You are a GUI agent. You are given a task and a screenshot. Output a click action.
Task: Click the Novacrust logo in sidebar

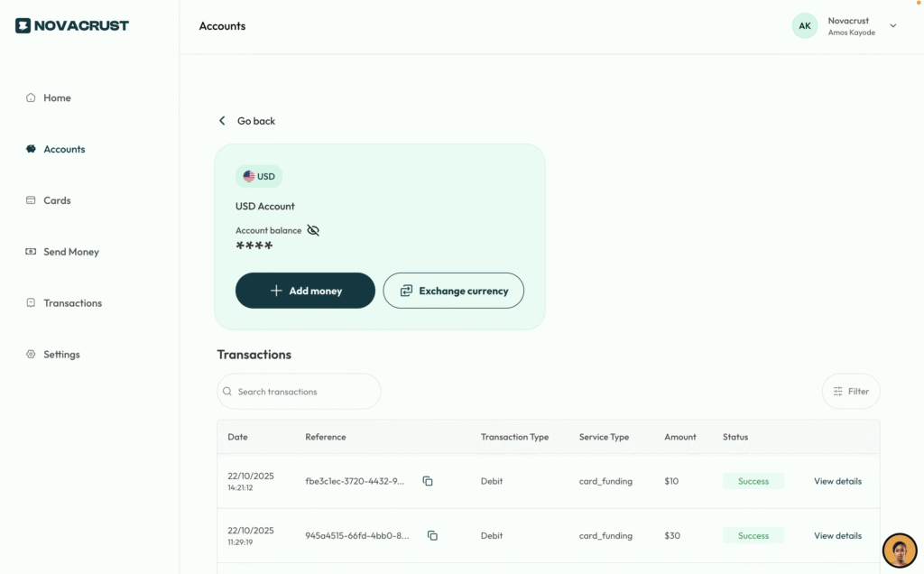[x=72, y=25]
